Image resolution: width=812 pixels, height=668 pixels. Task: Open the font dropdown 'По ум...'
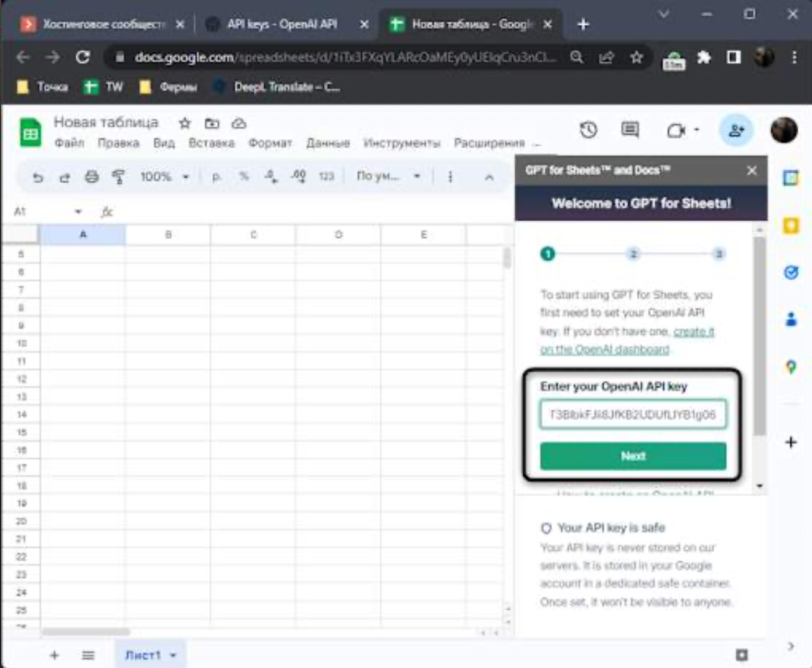(x=389, y=176)
